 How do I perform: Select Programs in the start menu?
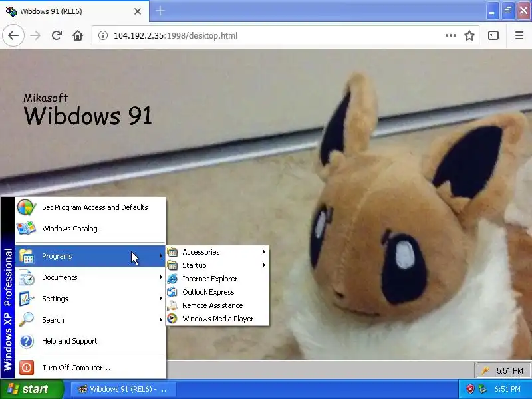(90, 256)
